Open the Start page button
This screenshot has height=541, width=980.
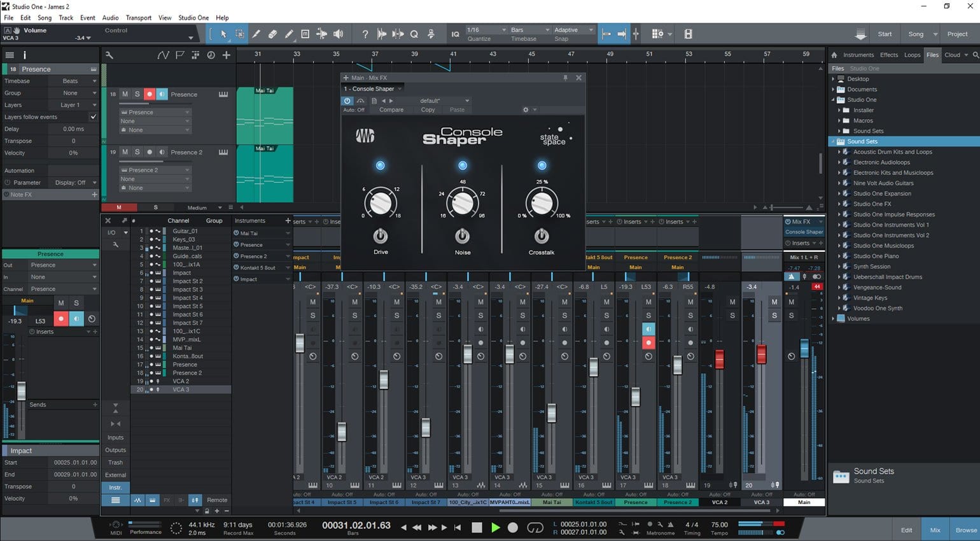click(x=885, y=34)
